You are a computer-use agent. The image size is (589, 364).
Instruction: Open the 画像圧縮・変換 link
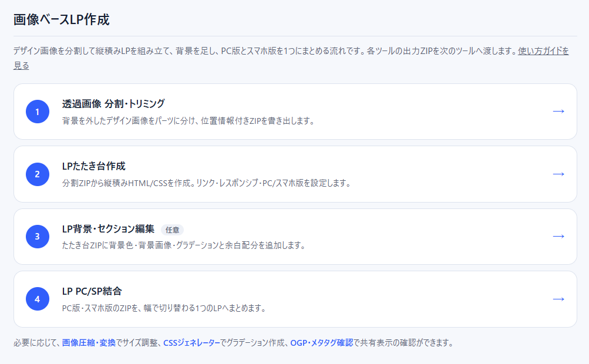click(x=89, y=343)
